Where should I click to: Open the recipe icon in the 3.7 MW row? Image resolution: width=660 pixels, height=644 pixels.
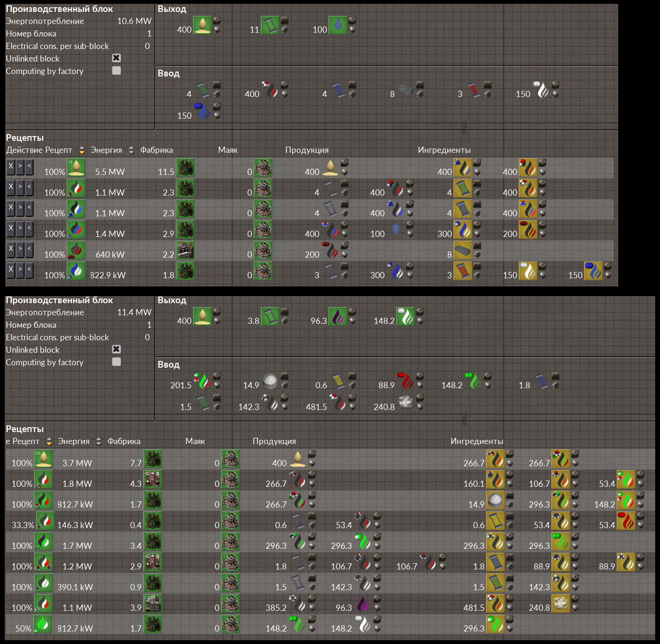44,459
